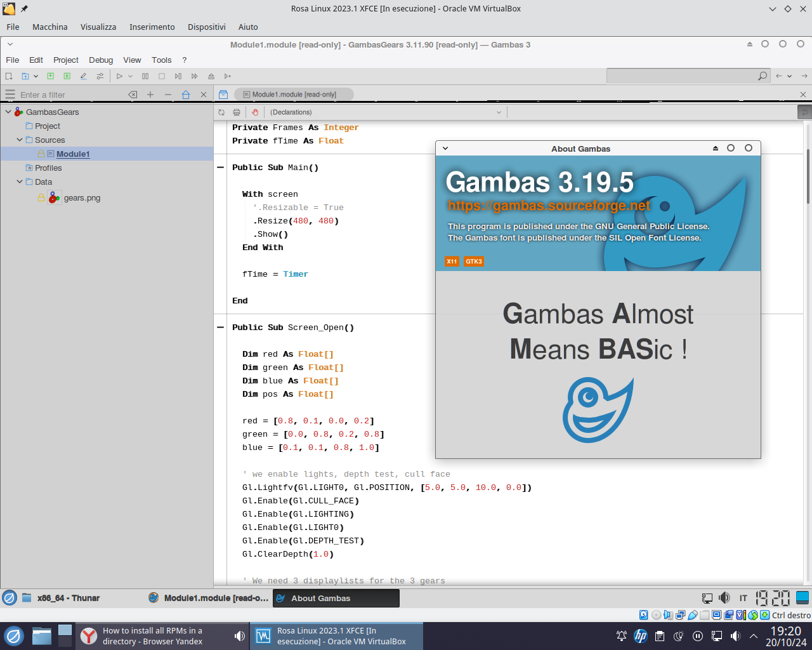
Task: Collapse the Public Sub Main() fold marker
Action: click(x=220, y=168)
